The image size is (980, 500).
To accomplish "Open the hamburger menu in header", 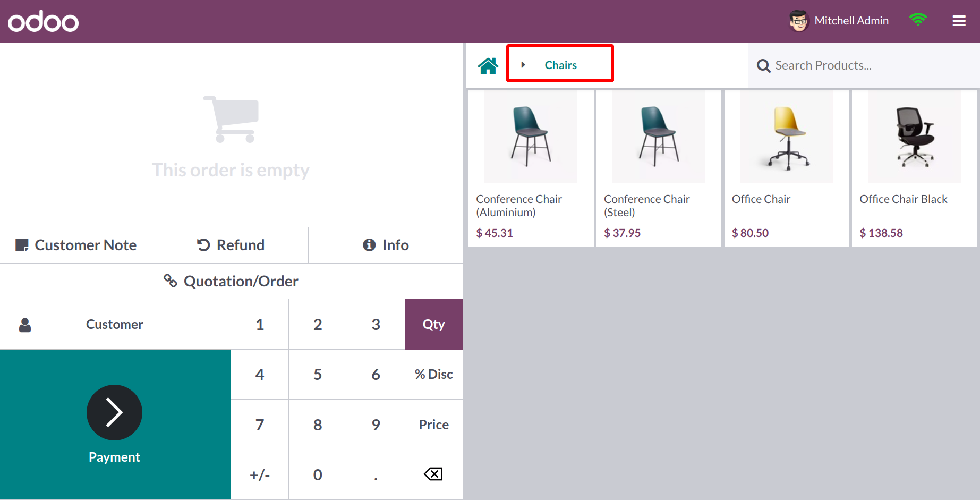I will pos(959,21).
